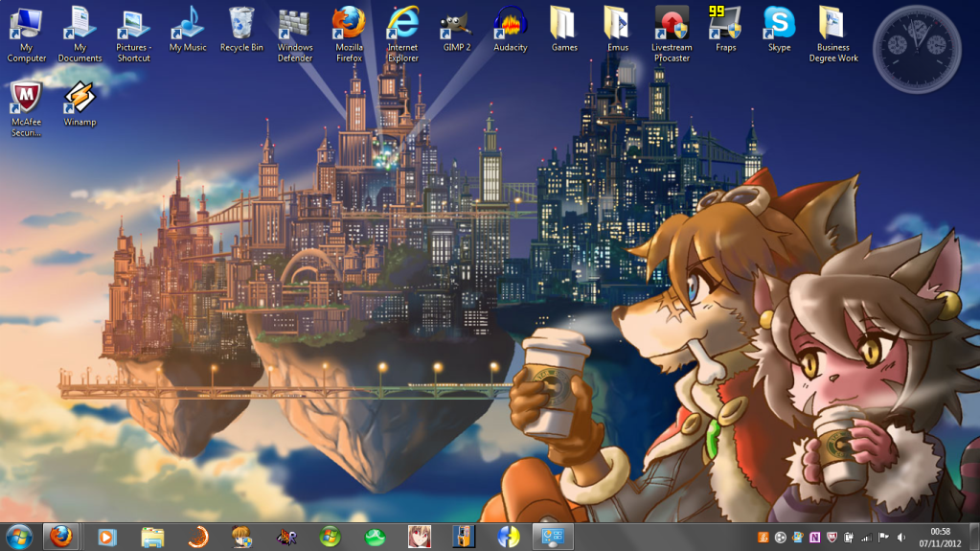Select the Winamp desktop shortcut
The height and width of the screenshot is (551, 980).
(x=80, y=103)
